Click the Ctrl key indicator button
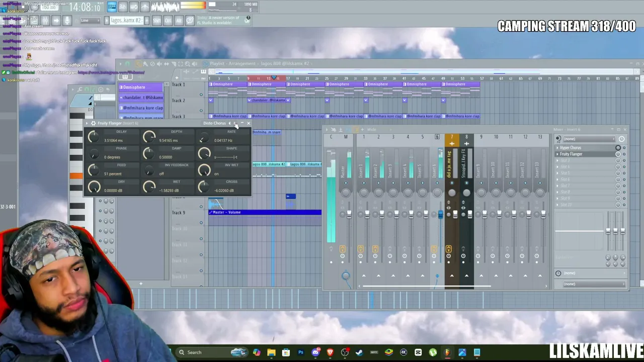The height and width of the screenshot is (362, 644). pyautogui.click(x=168, y=20)
